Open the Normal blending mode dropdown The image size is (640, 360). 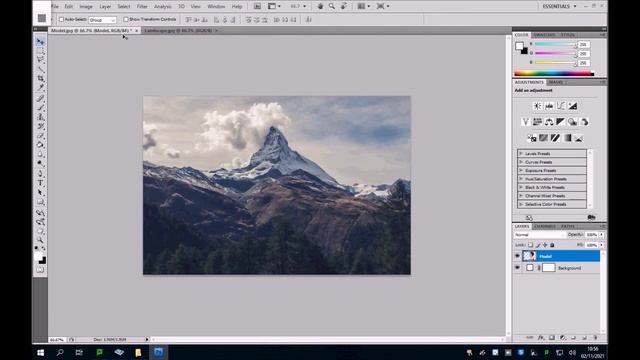click(x=539, y=235)
